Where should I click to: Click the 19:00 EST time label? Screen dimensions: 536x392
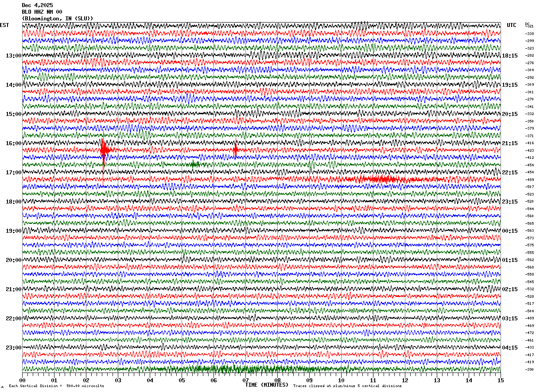tap(13, 231)
